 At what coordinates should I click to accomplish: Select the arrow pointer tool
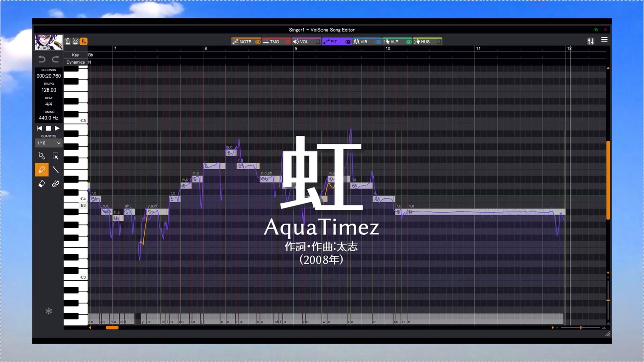pos(42,156)
